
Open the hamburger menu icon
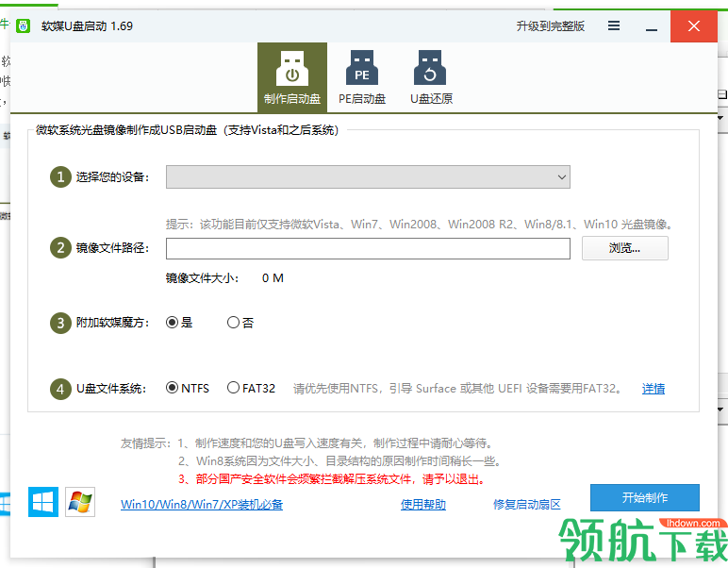click(x=614, y=25)
